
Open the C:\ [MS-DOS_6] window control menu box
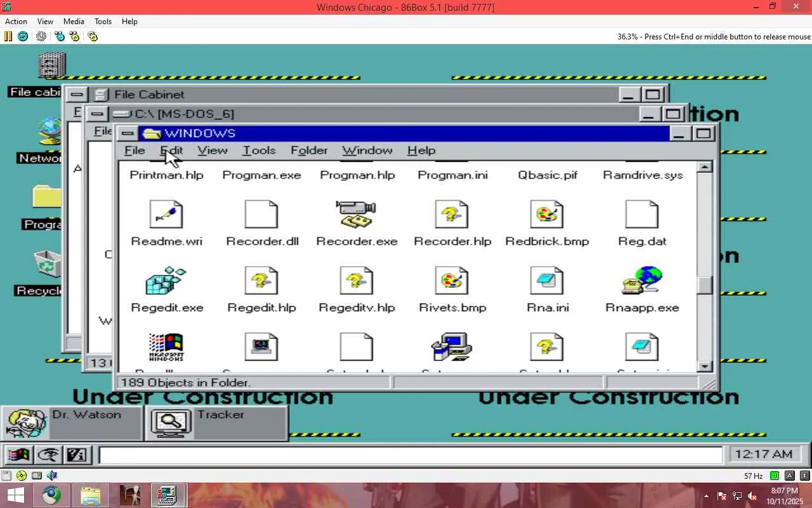(x=96, y=114)
